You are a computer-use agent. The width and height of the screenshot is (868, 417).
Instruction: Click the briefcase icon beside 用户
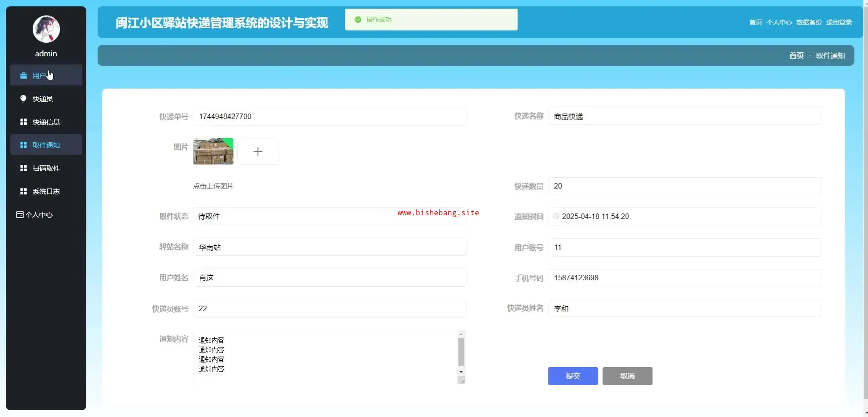(24, 75)
